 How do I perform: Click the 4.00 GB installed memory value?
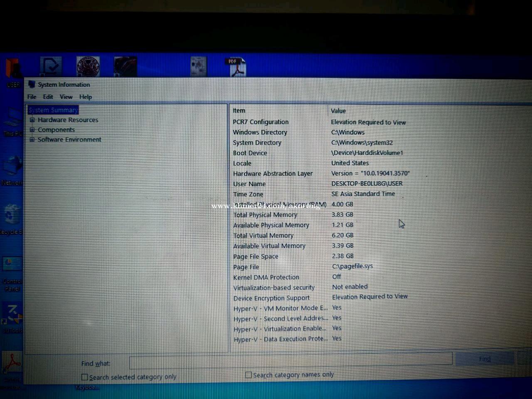pos(342,204)
